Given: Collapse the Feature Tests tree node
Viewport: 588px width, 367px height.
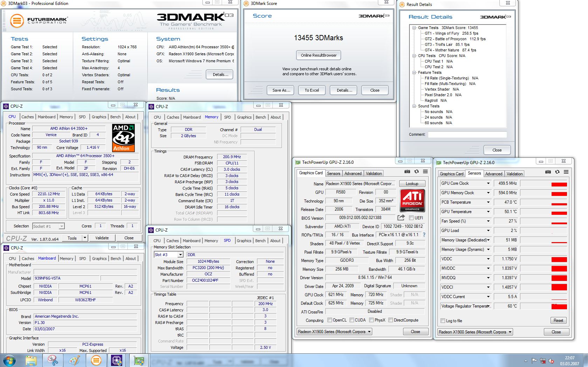Looking at the screenshot, I should pos(414,72).
